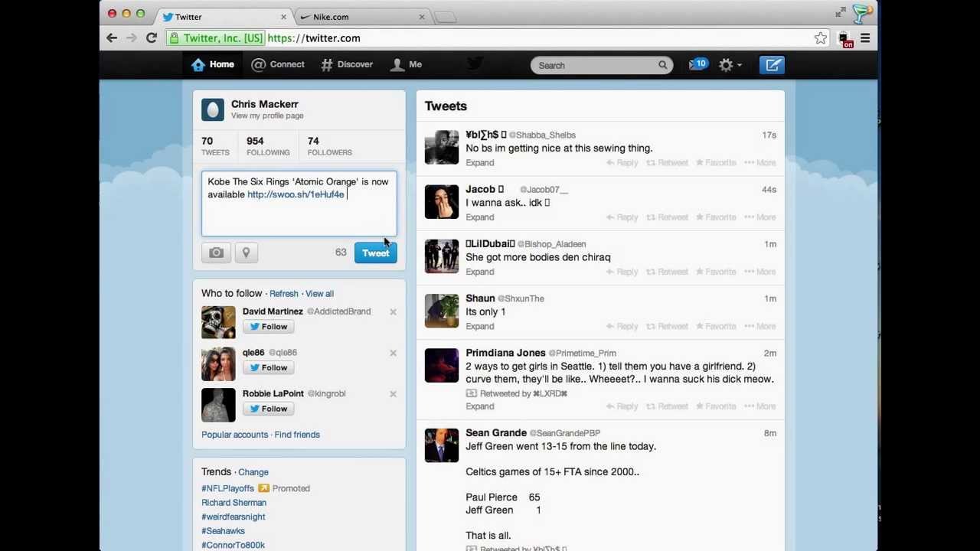Open new tab button beside Nike.com
Image resolution: width=980 pixels, height=551 pixels.
[445, 18]
